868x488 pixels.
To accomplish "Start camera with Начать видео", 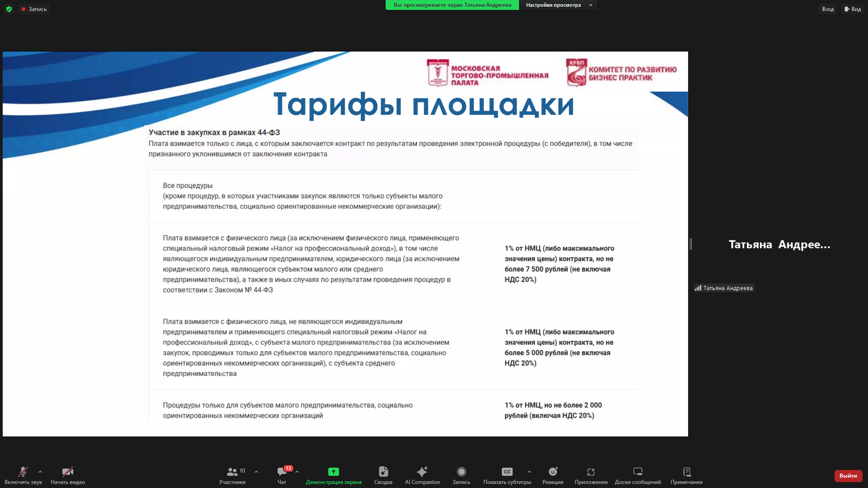I will click(x=68, y=475).
